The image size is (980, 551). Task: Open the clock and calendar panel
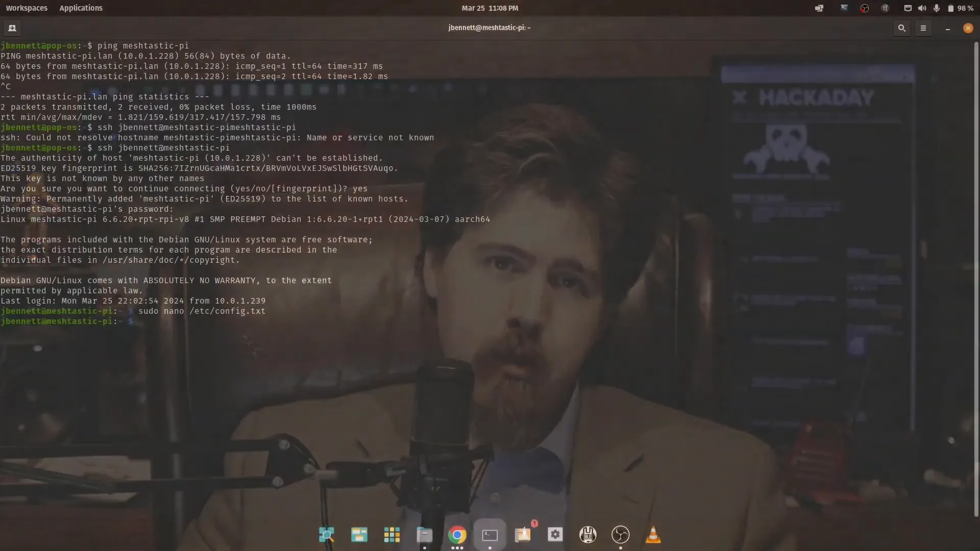click(490, 8)
